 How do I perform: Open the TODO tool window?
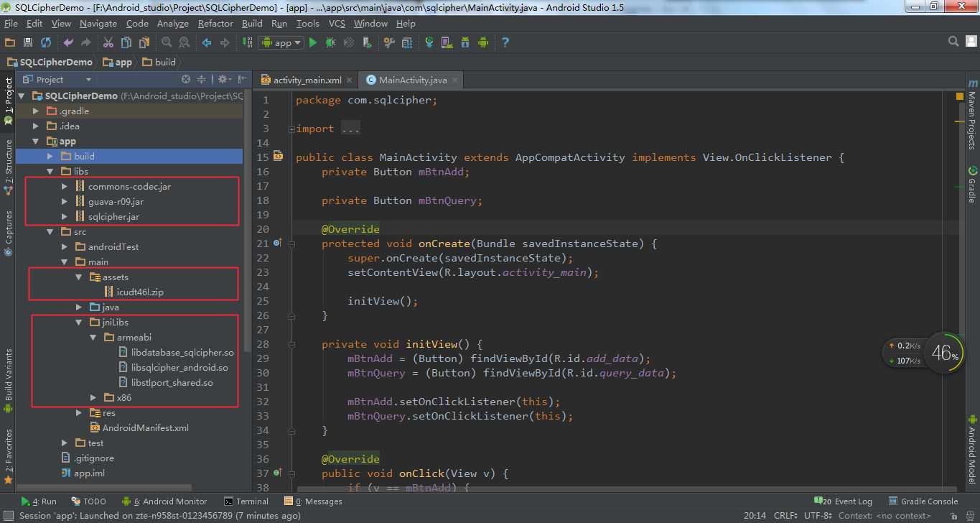tap(89, 501)
